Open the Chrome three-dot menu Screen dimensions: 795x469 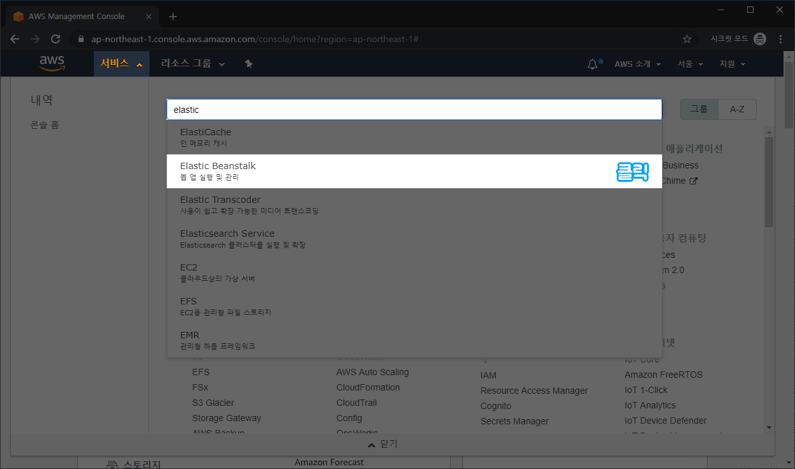point(780,39)
